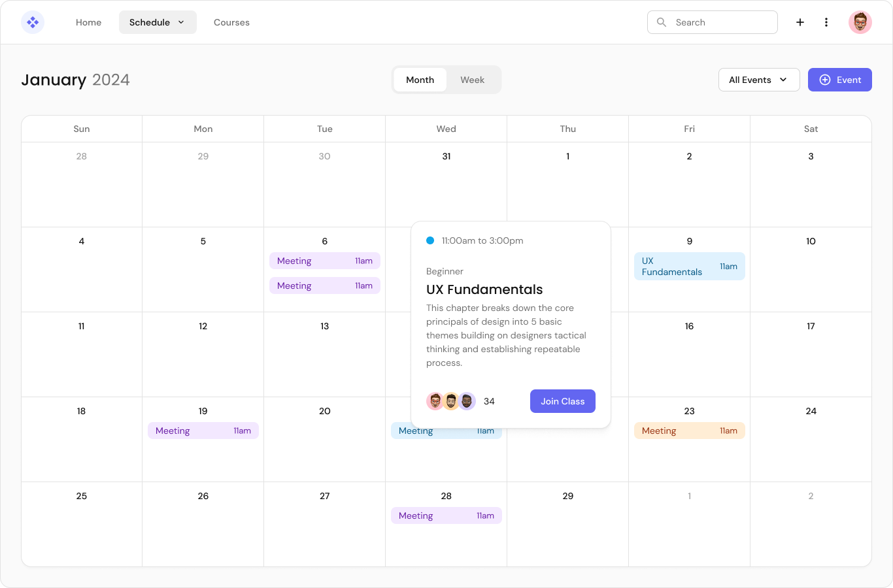Click the three-dot overflow menu icon
The height and width of the screenshot is (588, 893).
826,22
